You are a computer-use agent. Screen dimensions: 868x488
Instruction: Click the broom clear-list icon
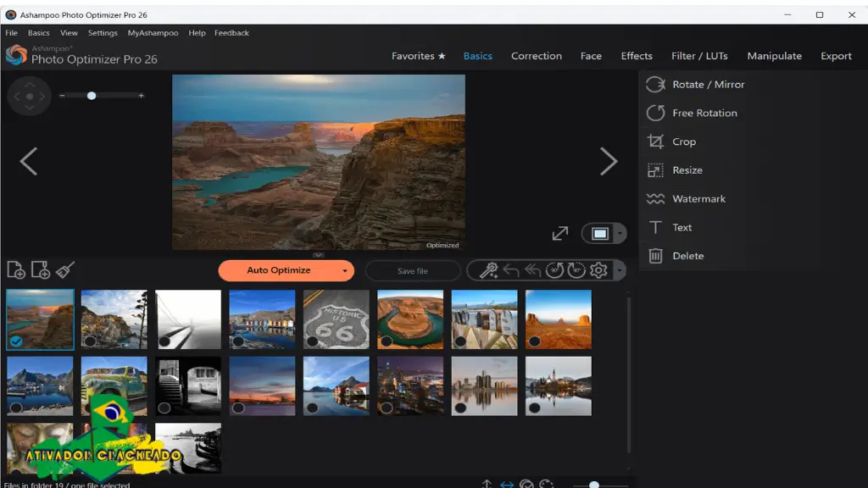(x=64, y=270)
